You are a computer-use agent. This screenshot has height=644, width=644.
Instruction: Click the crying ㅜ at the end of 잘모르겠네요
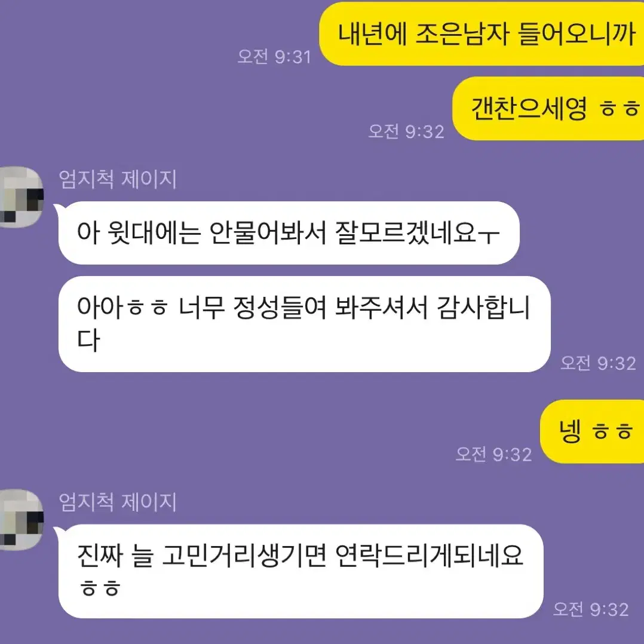pyautogui.click(x=489, y=235)
